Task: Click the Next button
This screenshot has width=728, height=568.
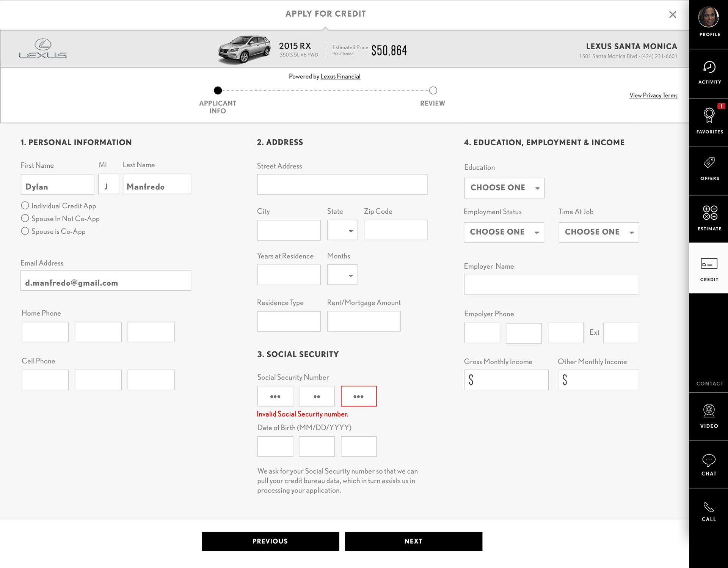Action: (413, 541)
